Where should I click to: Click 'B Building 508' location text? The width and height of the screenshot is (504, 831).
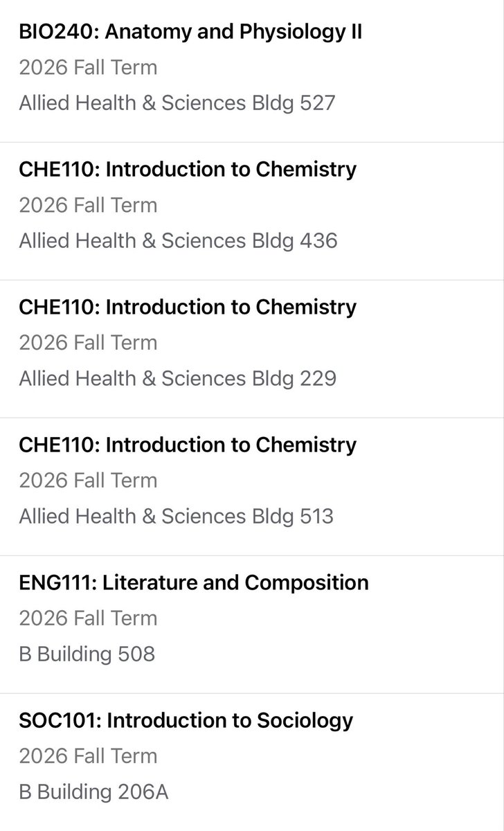pyautogui.click(x=87, y=654)
